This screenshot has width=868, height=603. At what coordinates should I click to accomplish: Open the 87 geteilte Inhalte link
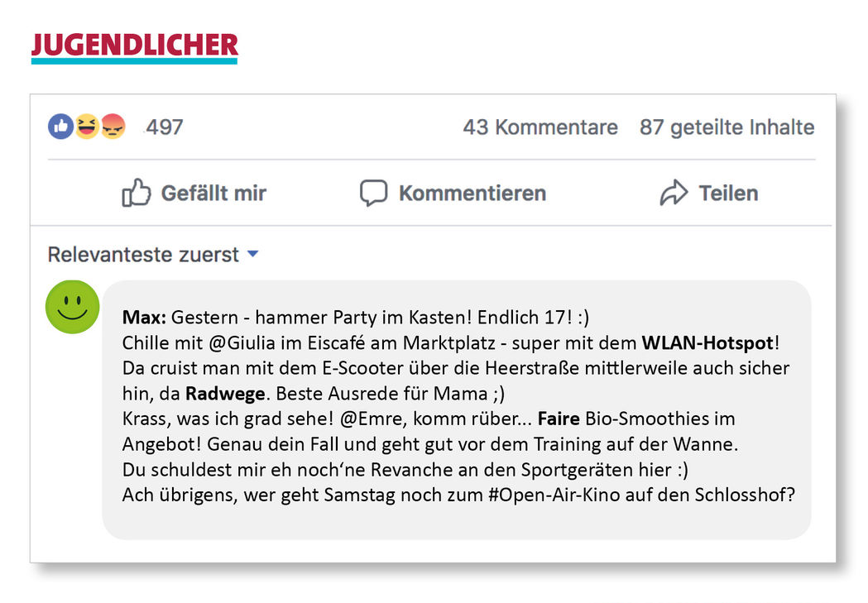[727, 127]
